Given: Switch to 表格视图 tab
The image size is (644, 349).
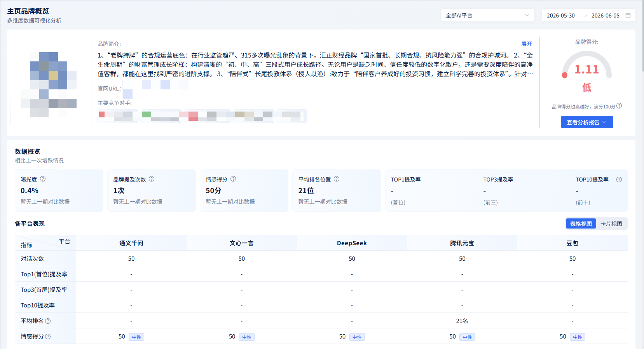Looking at the screenshot, I should 581,224.
